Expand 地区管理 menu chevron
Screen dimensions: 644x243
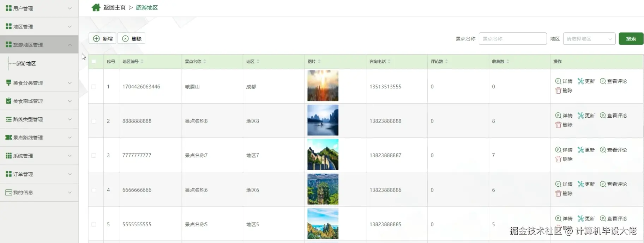tap(70, 26)
